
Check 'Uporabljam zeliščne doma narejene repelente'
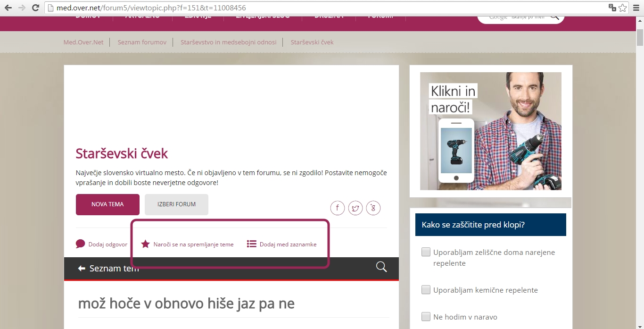click(x=426, y=252)
